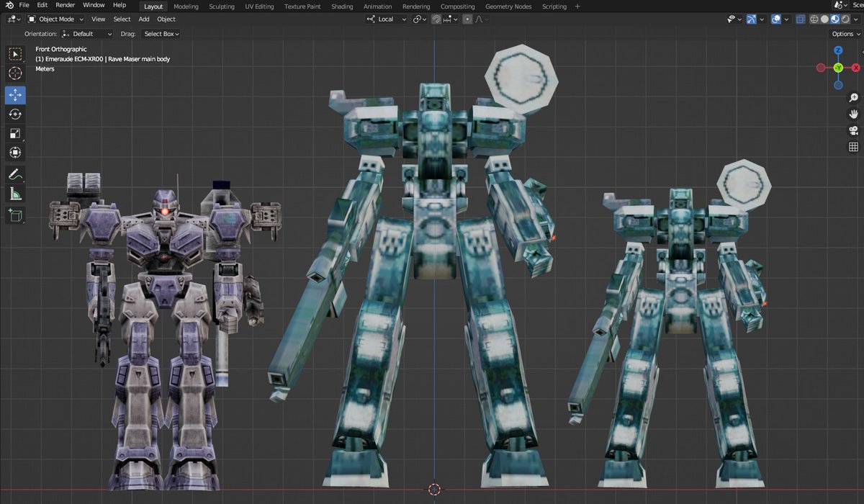Image resolution: width=864 pixels, height=504 pixels.
Task: Switch to the Shading workspace tab
Action: coord(342,6)
